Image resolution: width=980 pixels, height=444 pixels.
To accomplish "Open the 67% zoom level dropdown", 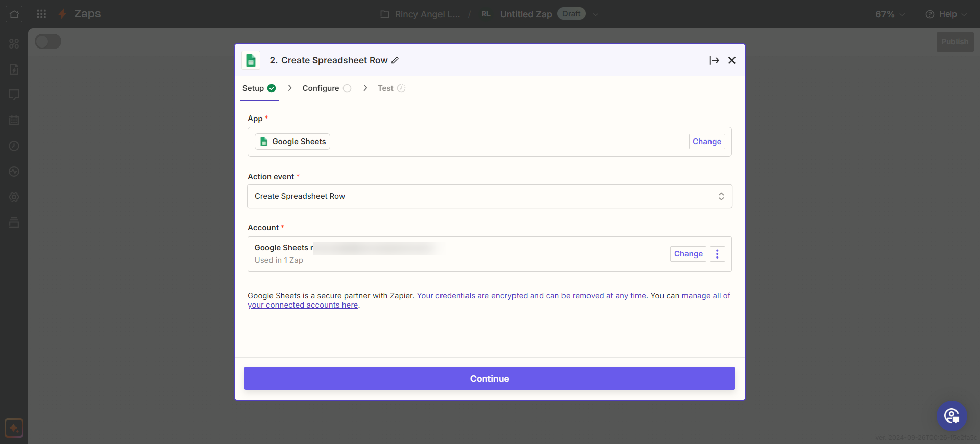I will (890, 14).
